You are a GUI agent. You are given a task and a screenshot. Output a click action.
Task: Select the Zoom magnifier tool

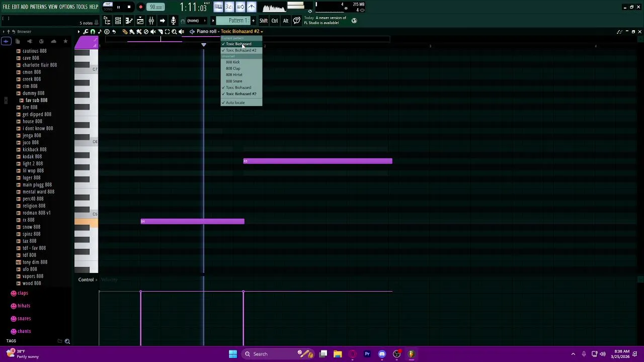click(x=174, y=31)
